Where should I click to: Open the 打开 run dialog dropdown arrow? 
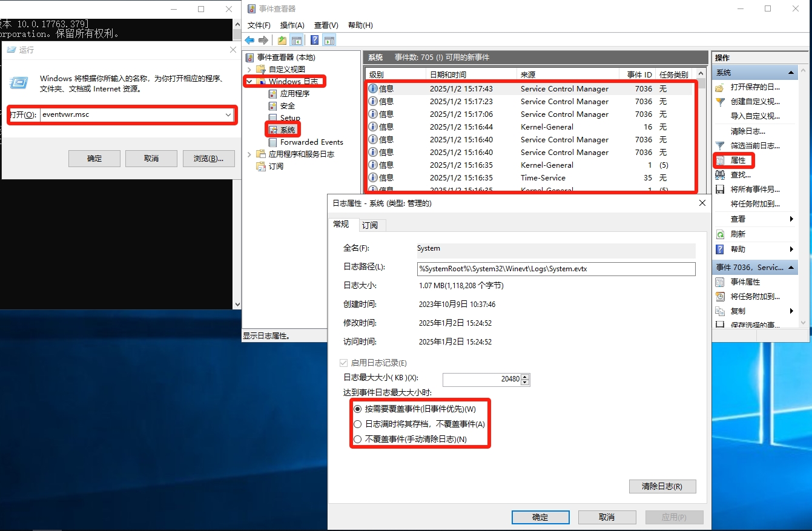(228, 114)
